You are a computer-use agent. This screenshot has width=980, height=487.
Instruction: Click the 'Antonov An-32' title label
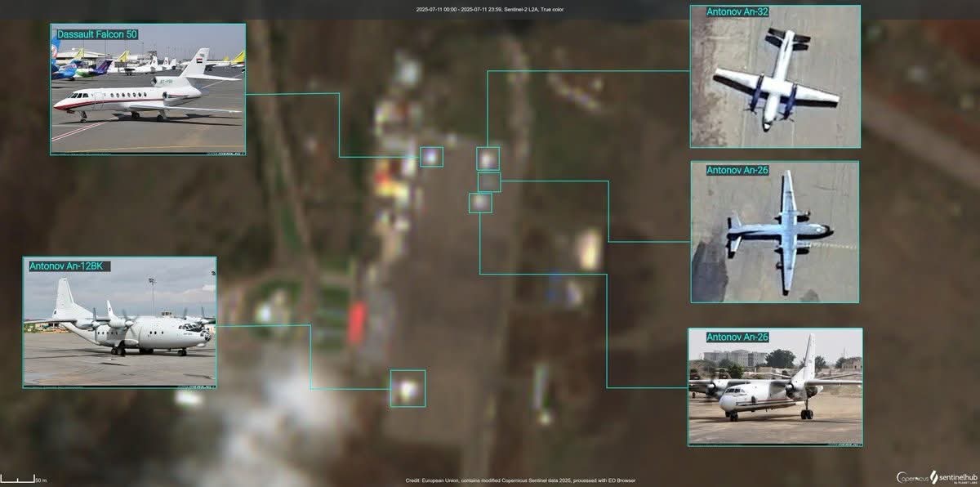coord(737,11)
